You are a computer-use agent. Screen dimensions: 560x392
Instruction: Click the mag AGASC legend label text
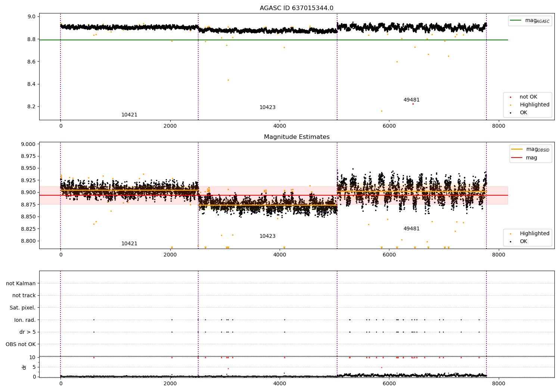(x=537, y=21)
